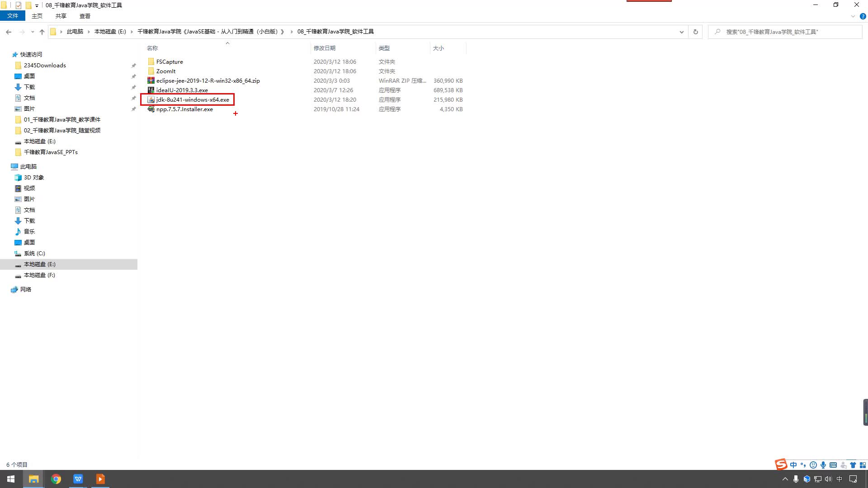Select 本地磁盘 (F:) drive
868x488 pixels.
pos(39,275)
